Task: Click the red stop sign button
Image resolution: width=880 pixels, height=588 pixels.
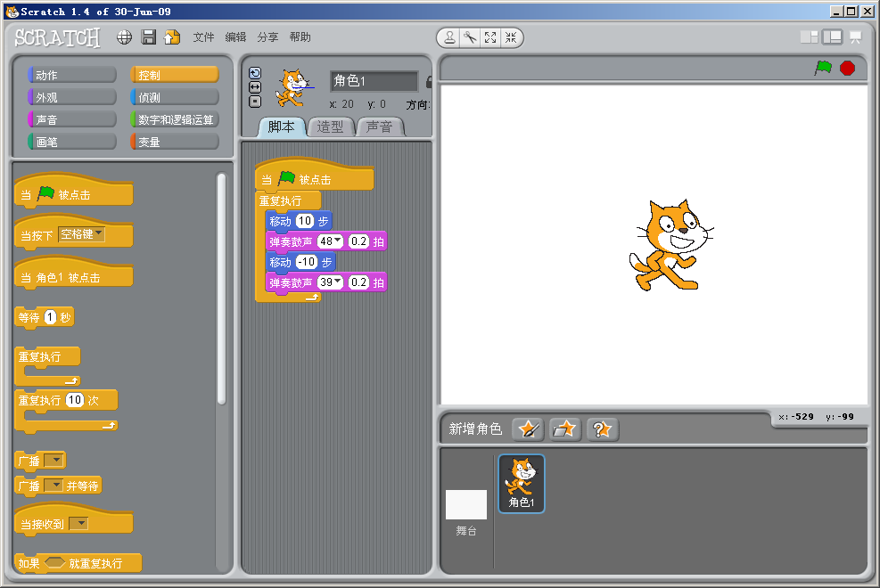Action: [847, 68]
